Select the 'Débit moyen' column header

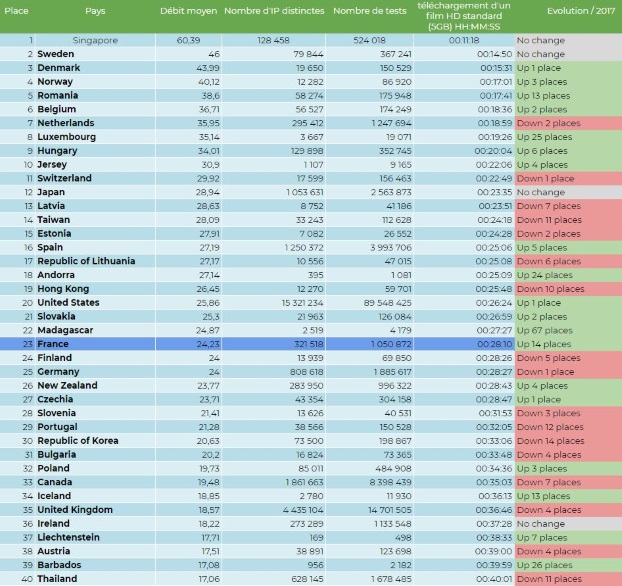tap(187, 11)
